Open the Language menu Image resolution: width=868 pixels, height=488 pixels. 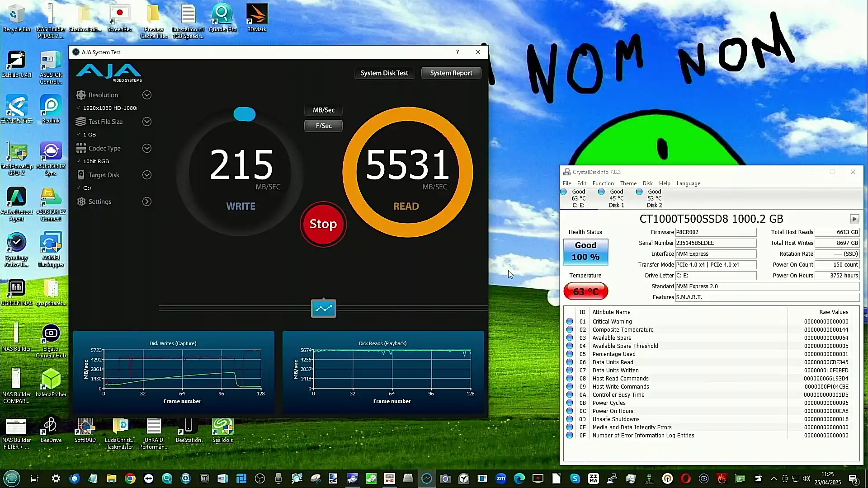click(x=689, y=183)
